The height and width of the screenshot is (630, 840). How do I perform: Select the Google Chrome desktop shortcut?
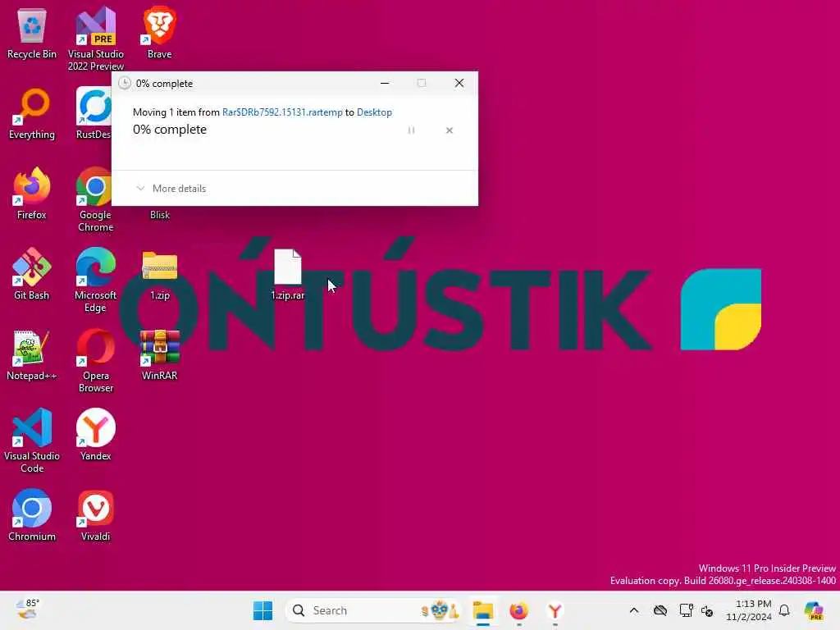tap(95, 199)
